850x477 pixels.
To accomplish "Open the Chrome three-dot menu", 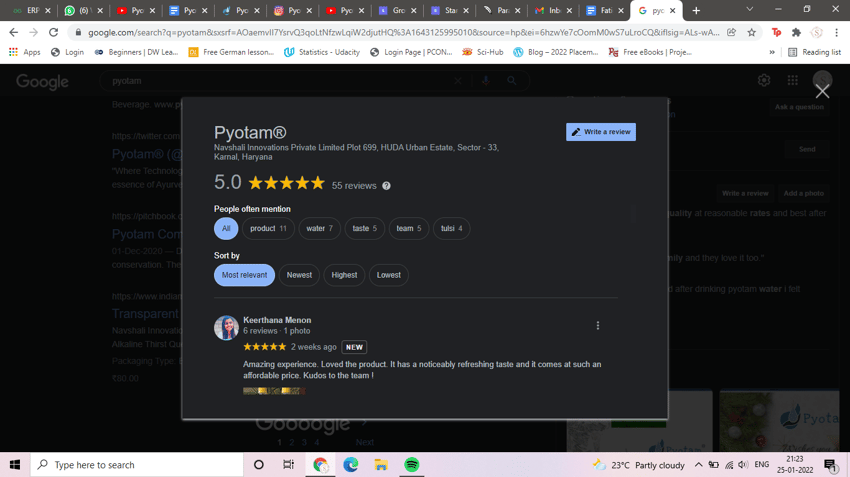I will click(x=836, y=33).
